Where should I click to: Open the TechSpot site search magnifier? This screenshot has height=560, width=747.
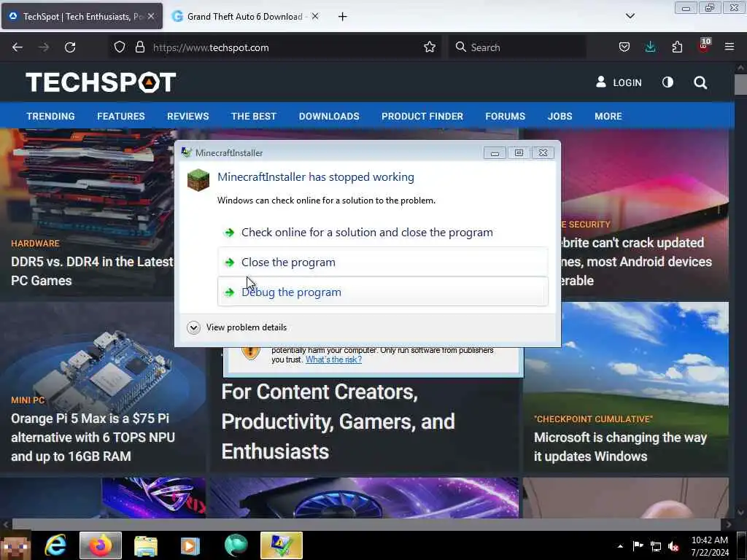click(700, 83)
